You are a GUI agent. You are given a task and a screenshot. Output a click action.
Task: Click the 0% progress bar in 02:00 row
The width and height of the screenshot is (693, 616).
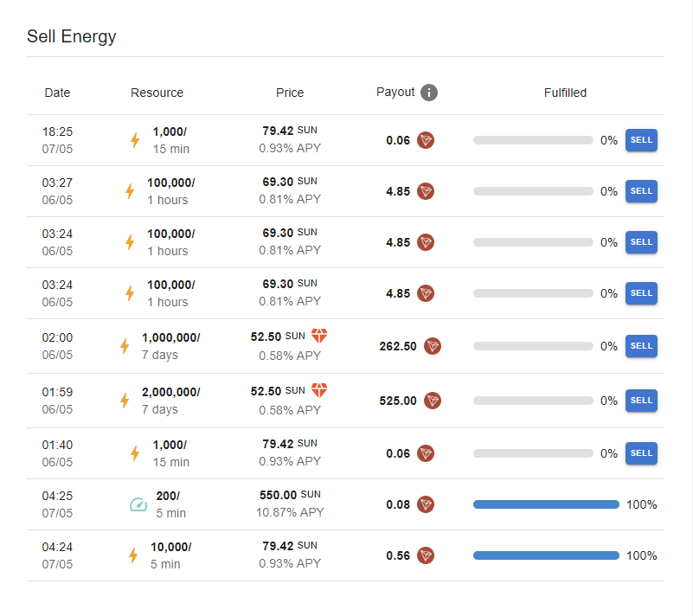(533, 346)
